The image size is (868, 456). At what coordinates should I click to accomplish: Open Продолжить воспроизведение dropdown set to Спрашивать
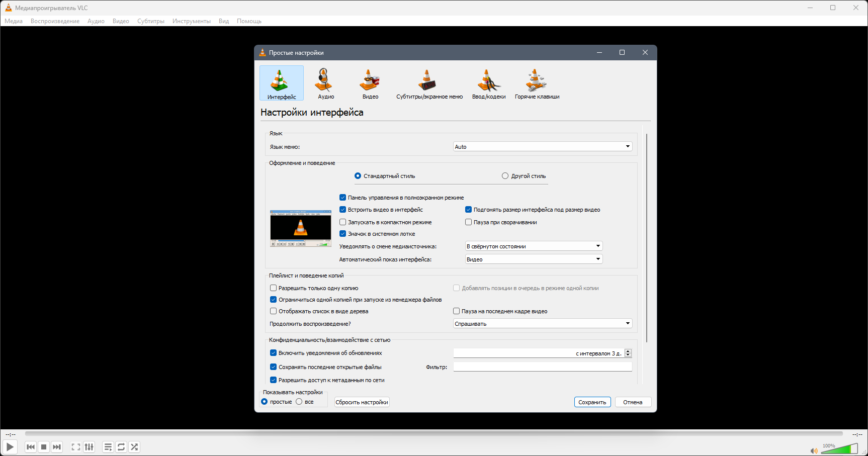543,324
